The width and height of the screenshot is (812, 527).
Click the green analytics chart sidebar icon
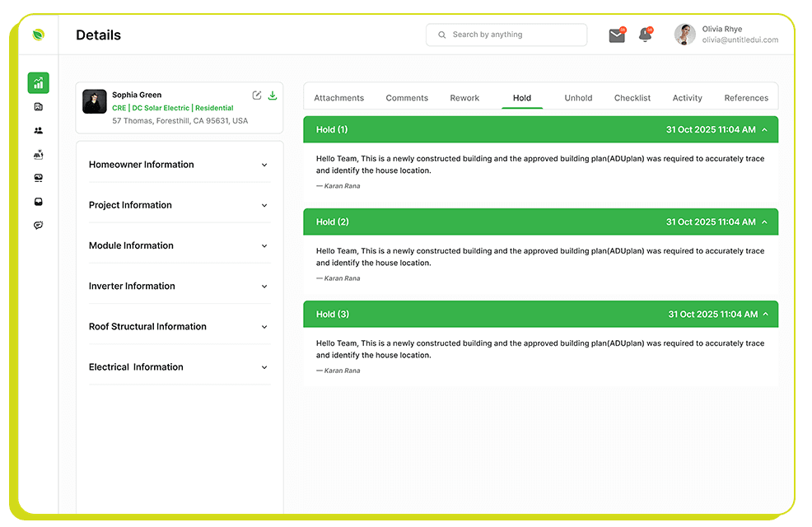click(38, 83)
